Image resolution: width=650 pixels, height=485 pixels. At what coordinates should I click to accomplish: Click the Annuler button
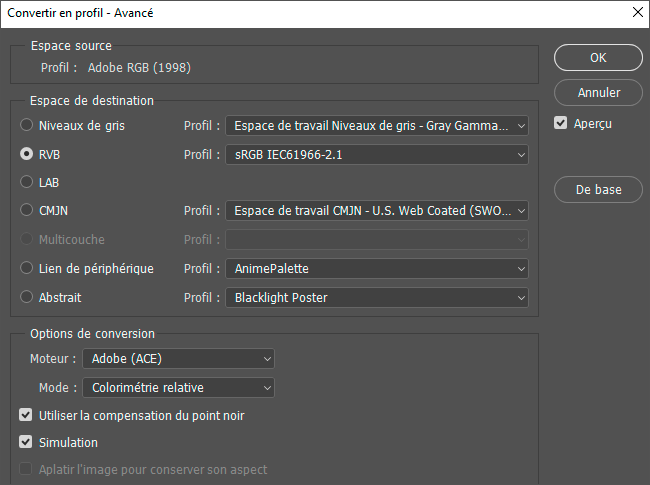pos(598,93)
